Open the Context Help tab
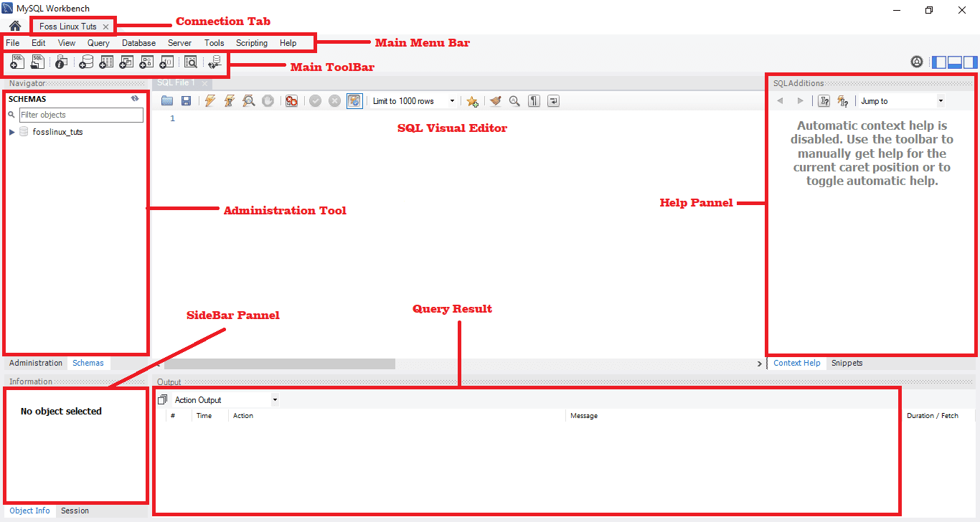This screenshot has width=980, height=522. (797, 363)
